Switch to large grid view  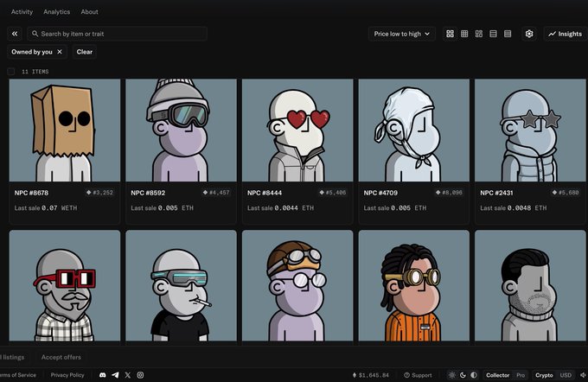click(x=450, y=34)
